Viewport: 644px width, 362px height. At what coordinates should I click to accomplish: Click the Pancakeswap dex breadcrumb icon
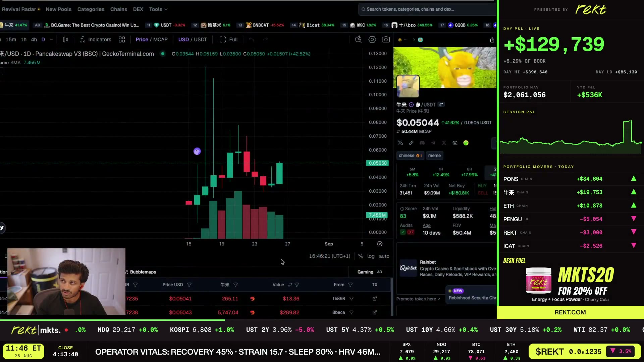(420, 40)
